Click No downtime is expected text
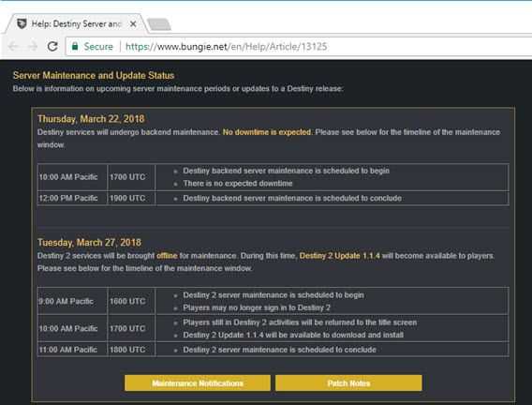Image resolution: width=532 pixels, height=405 pixels. point(267,132)
